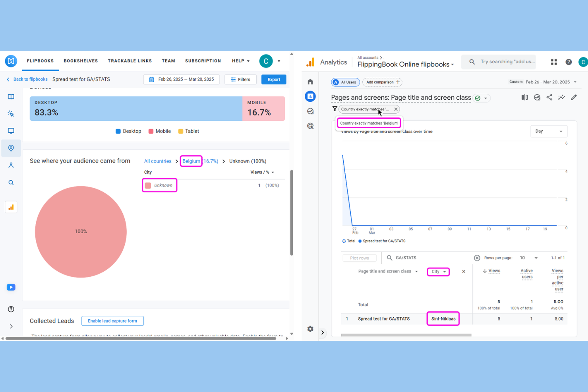Remove the Country exactly matches filter

(396, 109)
